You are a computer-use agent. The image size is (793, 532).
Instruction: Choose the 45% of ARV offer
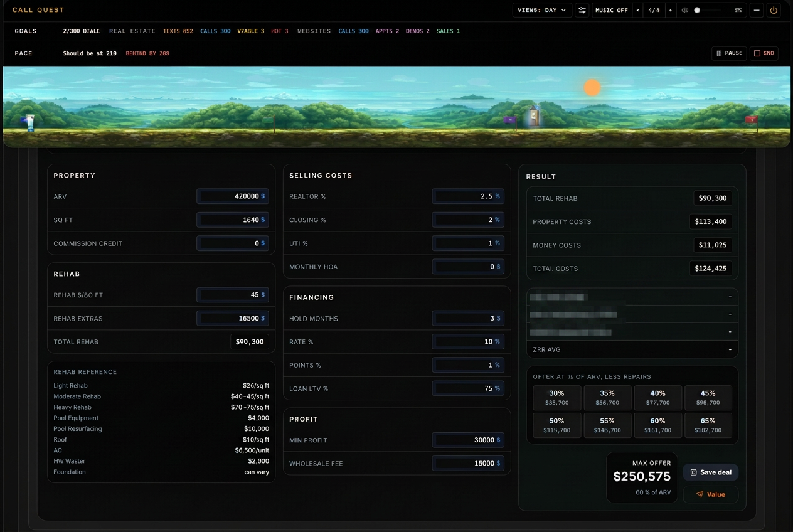tap(708, 398)
